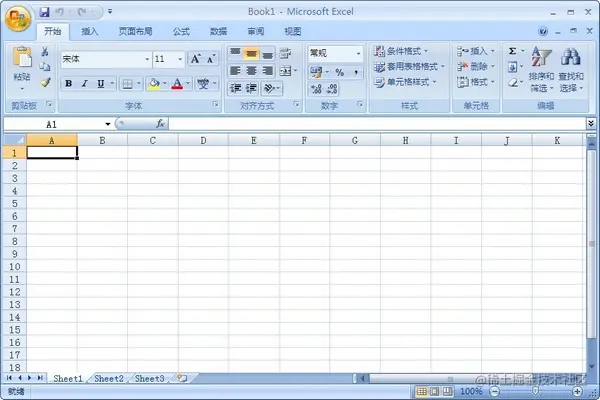Switch to the 插入 tab
Screen dimensions: 600x400
tap(90, 31)
